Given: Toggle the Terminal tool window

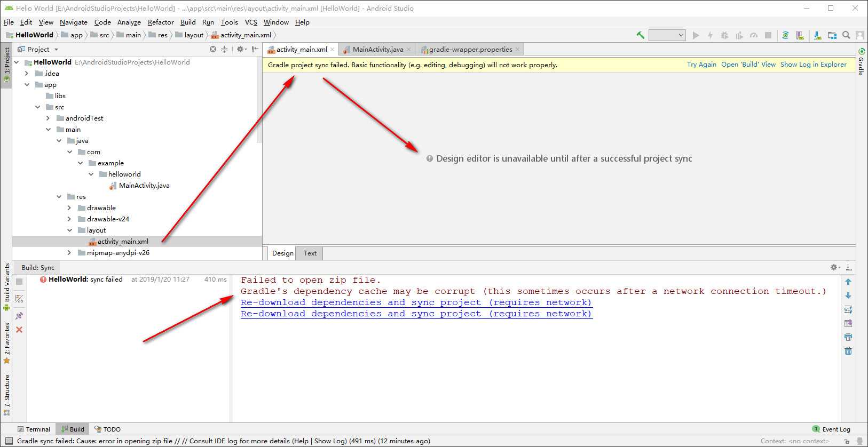Looking at the screenshot, I should 34,429.
